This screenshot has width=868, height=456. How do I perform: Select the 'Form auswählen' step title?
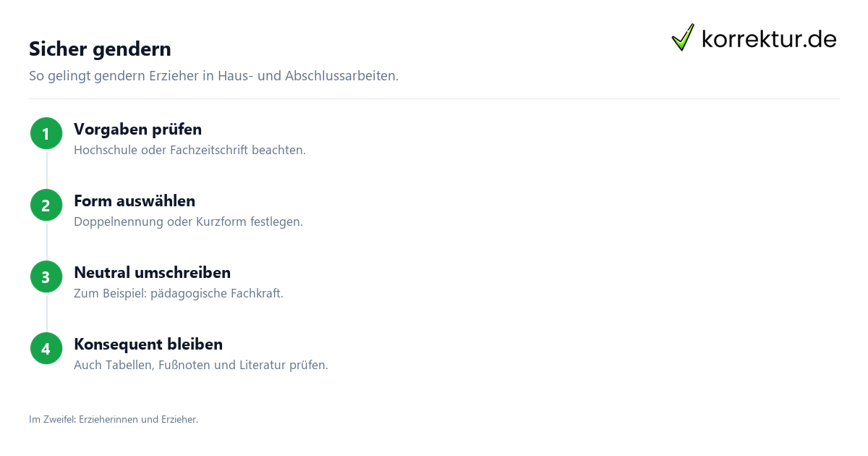[135, 201]
